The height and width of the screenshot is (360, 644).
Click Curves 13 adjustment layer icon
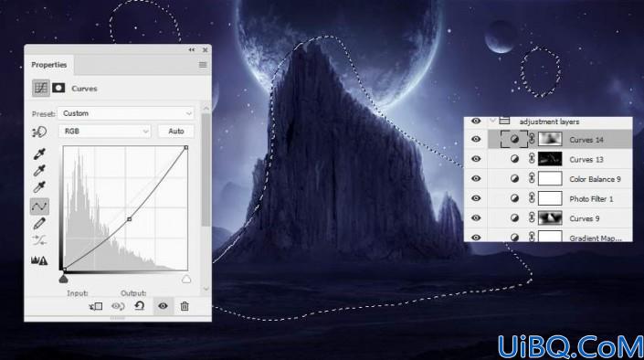514,159
